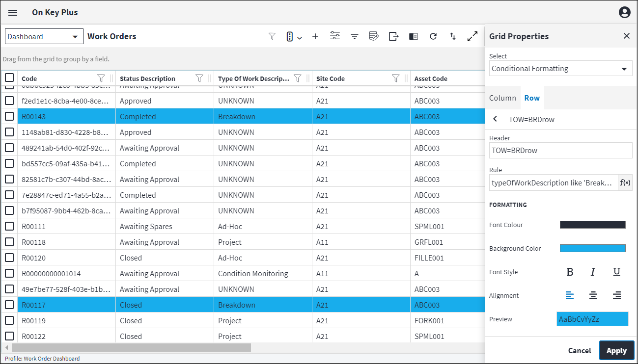Open the Background Color swatch
This screenshot has height=364, width=638.
pos(592,248)
